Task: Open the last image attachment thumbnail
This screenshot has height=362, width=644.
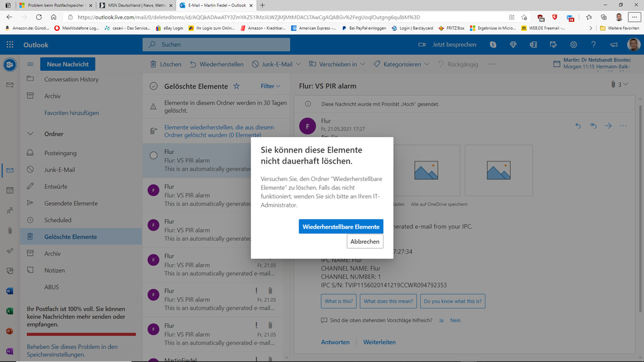Action: click(x=498, y=170)
